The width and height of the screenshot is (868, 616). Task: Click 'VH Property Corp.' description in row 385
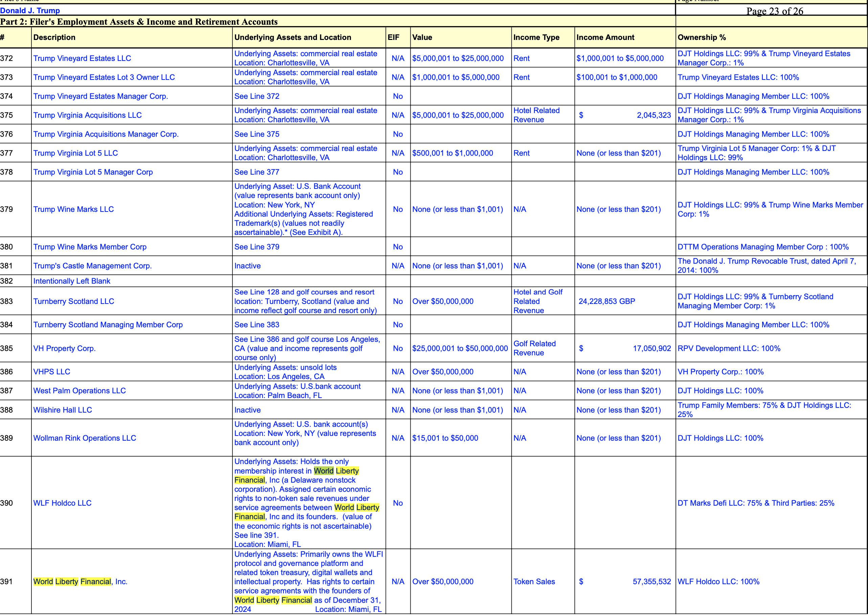point(64,349)
